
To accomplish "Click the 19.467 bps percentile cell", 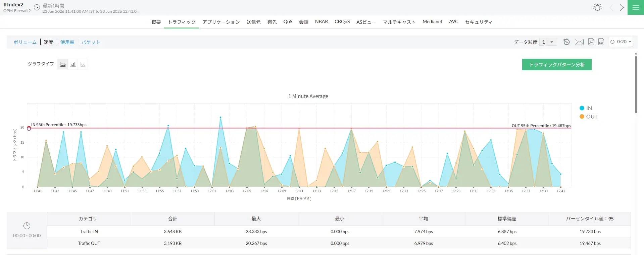I will pyautogui.click(x=590, y=244).
